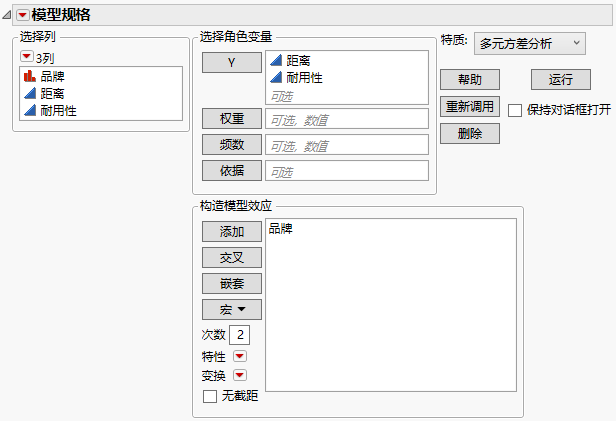Click the 次数 degree input field
Image resolution: width=616 pixels, height=421 pixels.
(240, 335)
